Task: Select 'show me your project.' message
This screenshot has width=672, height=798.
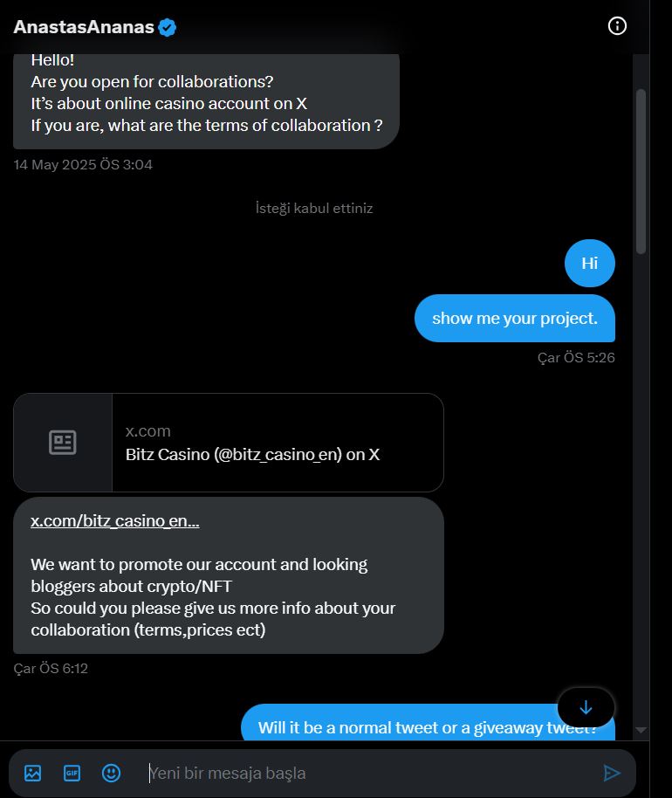Action: pos(515,318)
